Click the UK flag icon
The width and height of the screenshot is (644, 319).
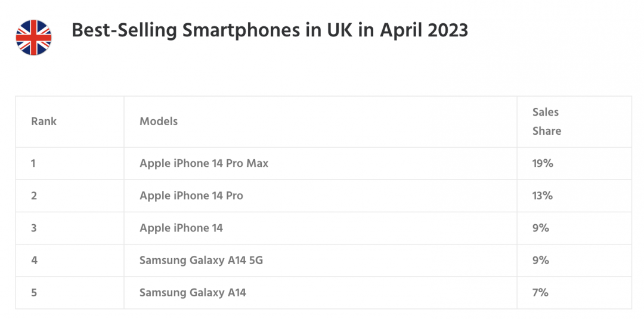(33, 38)
